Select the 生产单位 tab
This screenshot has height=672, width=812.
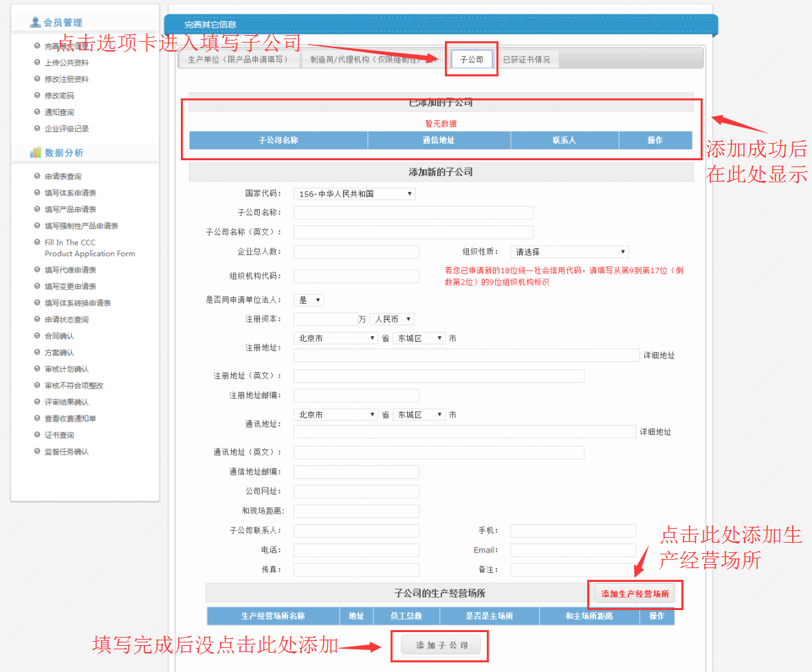click(239, 60)
